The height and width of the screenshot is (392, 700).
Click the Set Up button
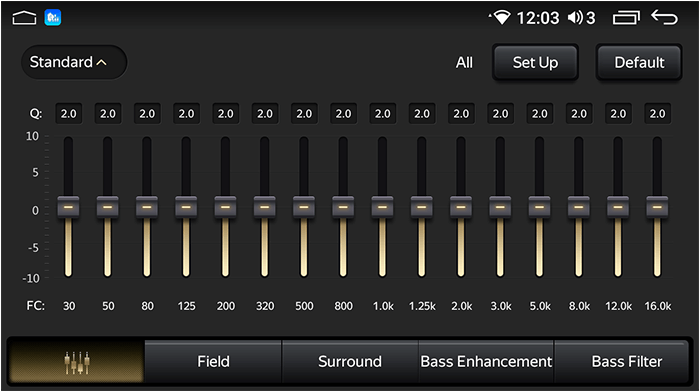click(535, 63)
